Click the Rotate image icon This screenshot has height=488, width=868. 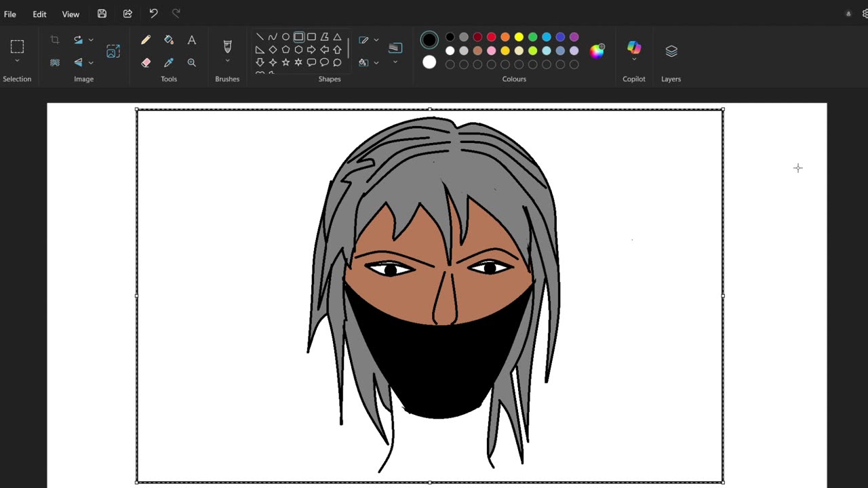pos(78,40)
